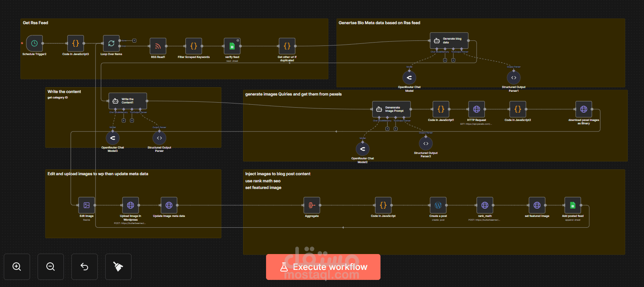This screenshot has width=644, height=287.
Task: Click the Execute workflow button
Action: pos(323,267)
